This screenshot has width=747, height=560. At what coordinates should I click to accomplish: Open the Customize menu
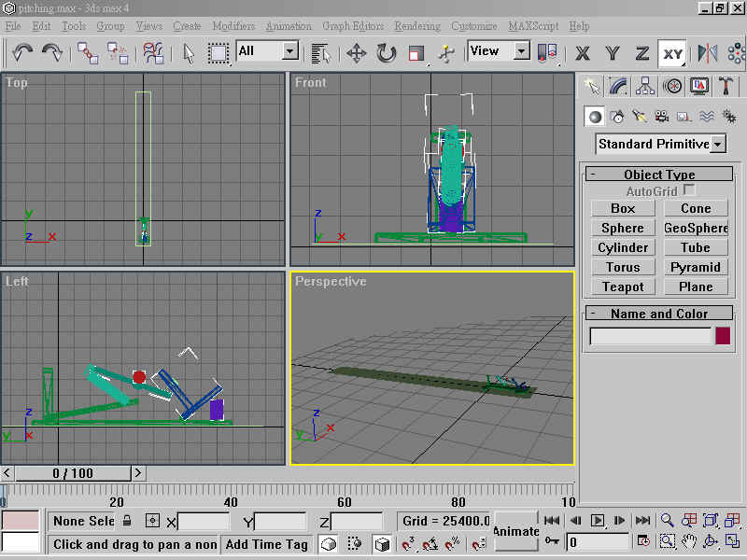coord(474,26)
